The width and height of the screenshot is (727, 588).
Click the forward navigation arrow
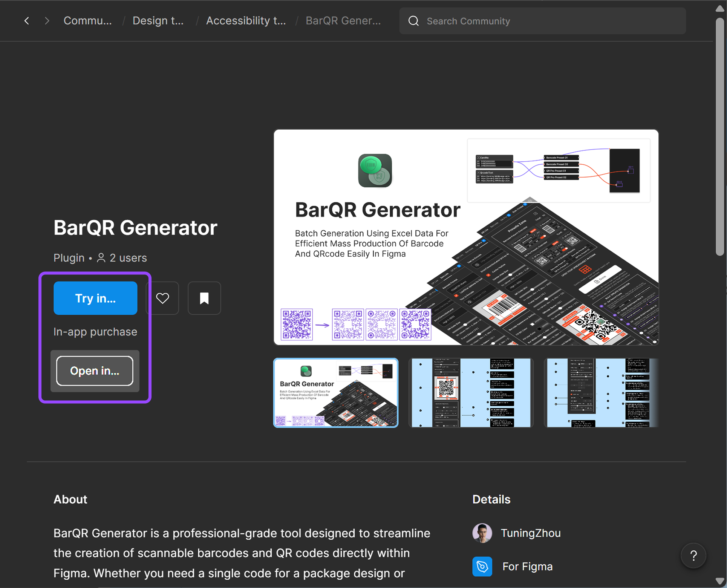[47, 21]
